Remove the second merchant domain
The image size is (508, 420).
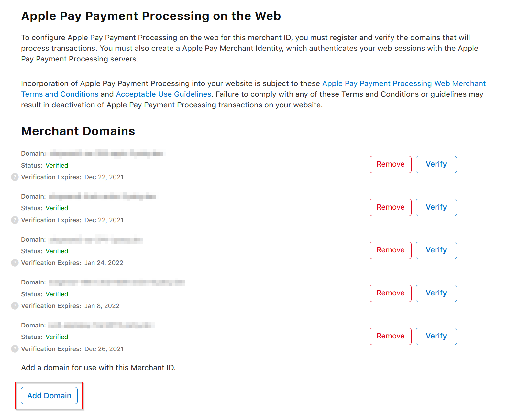tap(390, 207)
